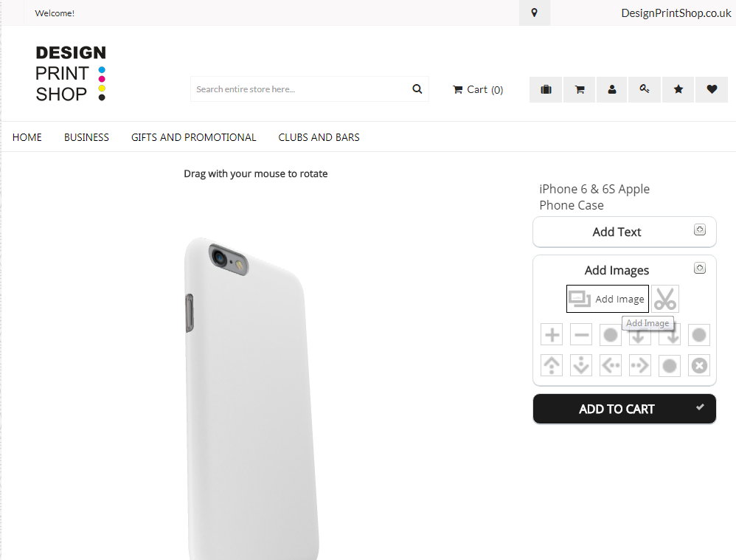Open GIFTS AND PROMOTIONAL menu
The image size is (736, 560).
(x=193, y=137)
